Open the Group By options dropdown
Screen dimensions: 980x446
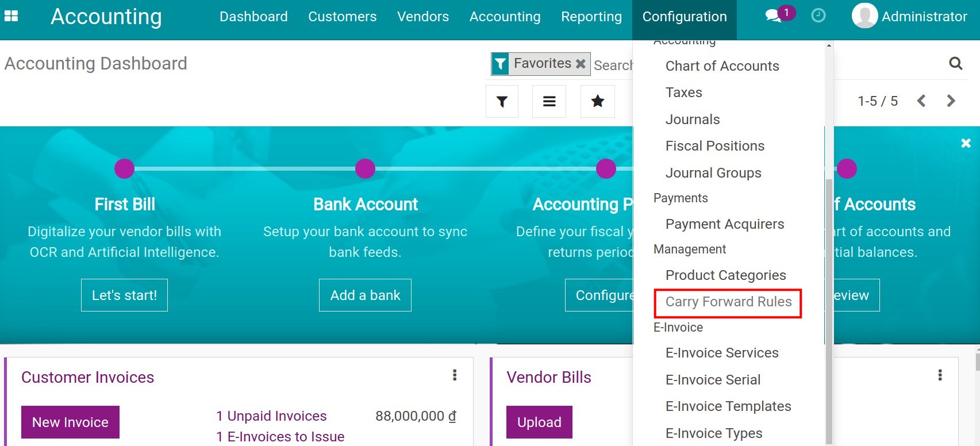point(549,102)
